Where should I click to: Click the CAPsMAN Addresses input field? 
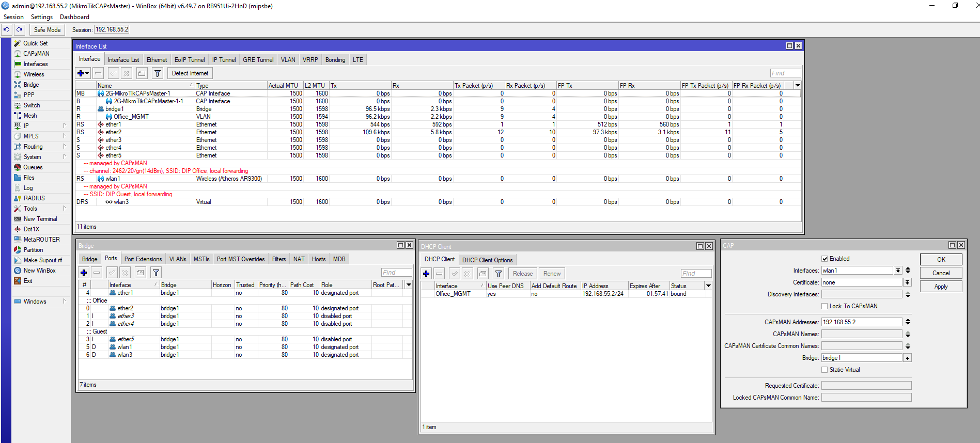pyautogui.click(x=862, y=322)
